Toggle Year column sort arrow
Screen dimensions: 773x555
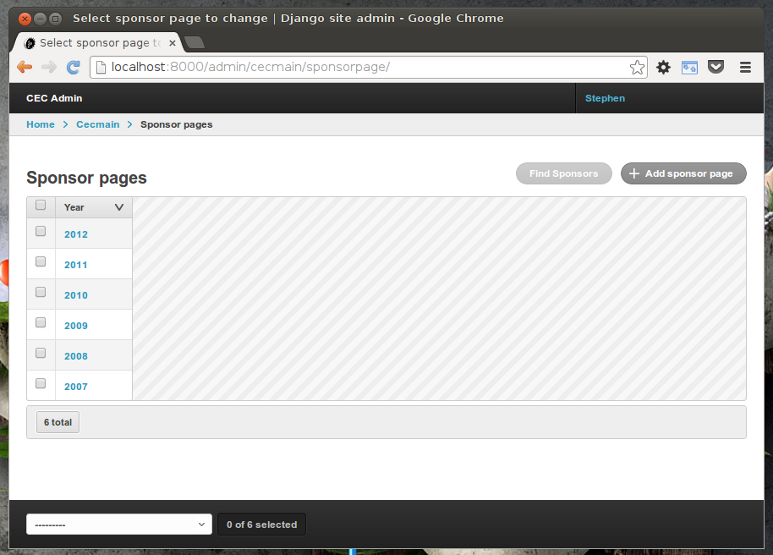[119, 208]
